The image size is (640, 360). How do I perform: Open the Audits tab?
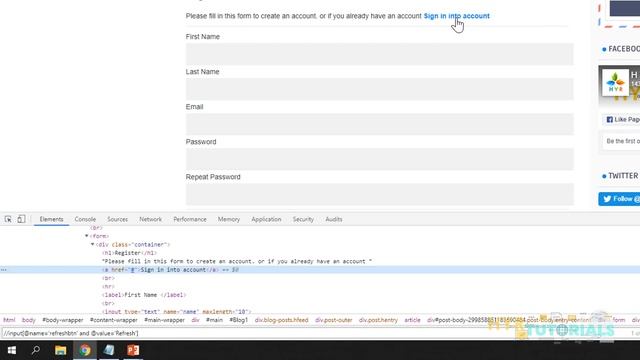[x=333, y=219]
